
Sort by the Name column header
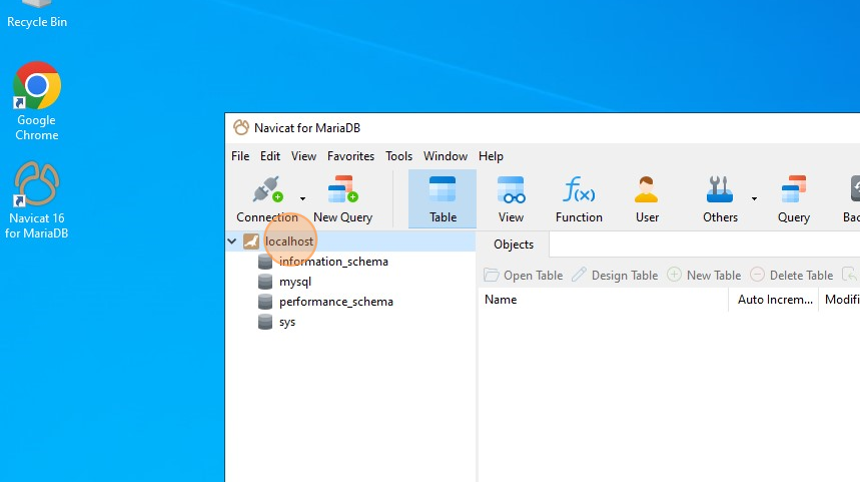pos(603,300)
